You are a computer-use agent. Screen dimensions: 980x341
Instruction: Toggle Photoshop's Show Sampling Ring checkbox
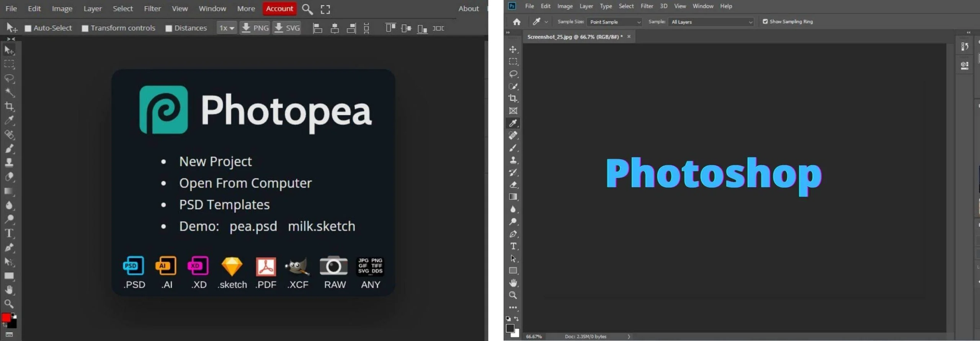click(x=765, y=21)
